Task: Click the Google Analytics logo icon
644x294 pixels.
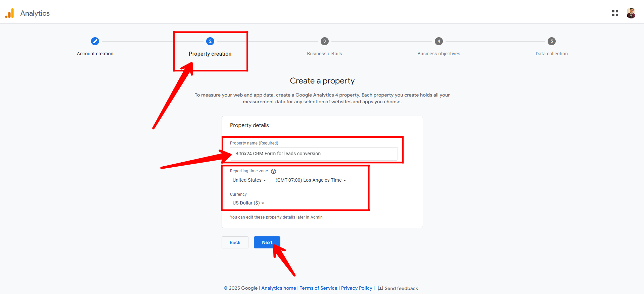Action: click(10, 13)
